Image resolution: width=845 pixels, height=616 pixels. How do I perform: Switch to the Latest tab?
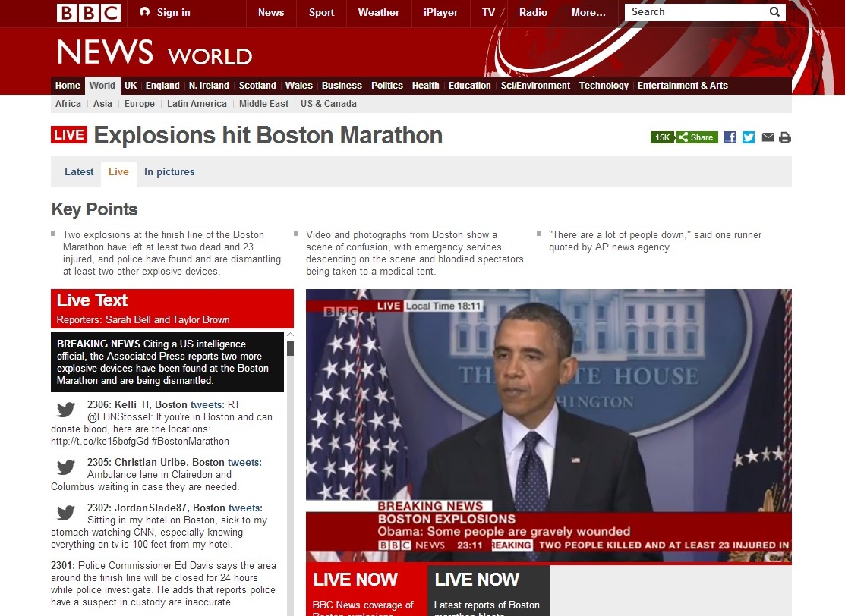pyautogui.click(x=79, y=171)
